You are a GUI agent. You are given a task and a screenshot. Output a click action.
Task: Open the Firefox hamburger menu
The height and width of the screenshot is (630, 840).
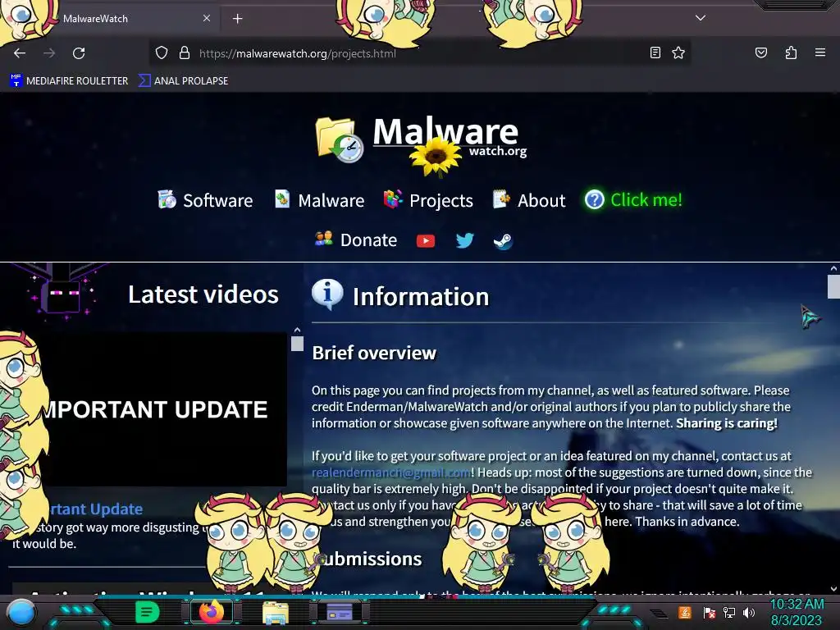click(x=819, y=52)
